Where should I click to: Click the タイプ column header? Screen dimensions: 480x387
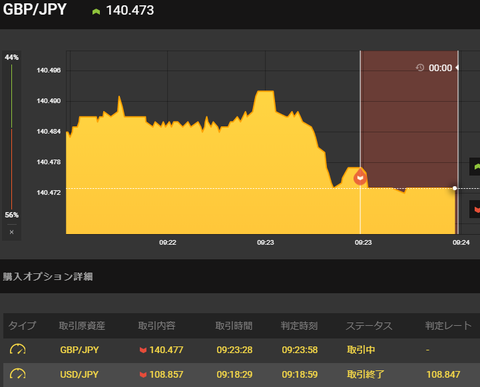[x=22, y=325]
